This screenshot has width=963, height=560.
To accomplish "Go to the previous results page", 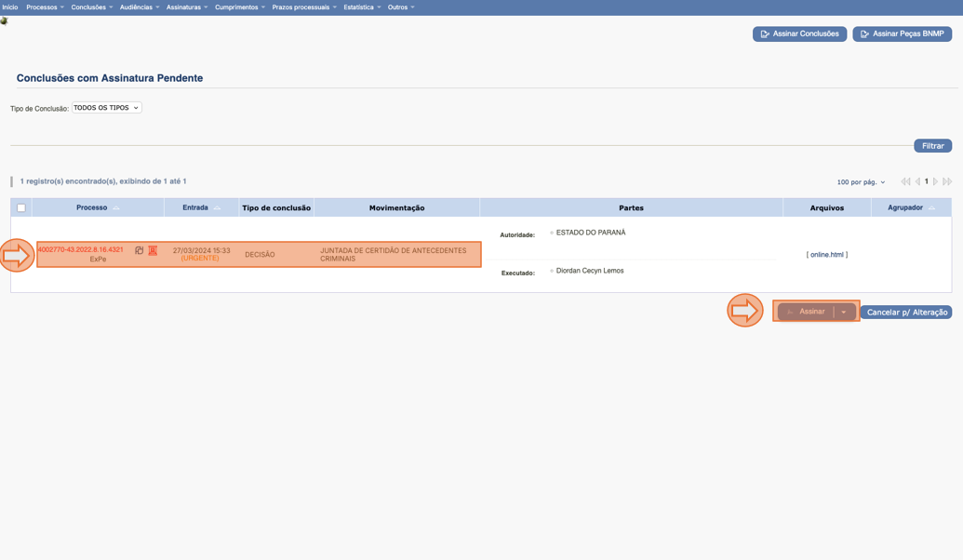I will tap(917, 182).
